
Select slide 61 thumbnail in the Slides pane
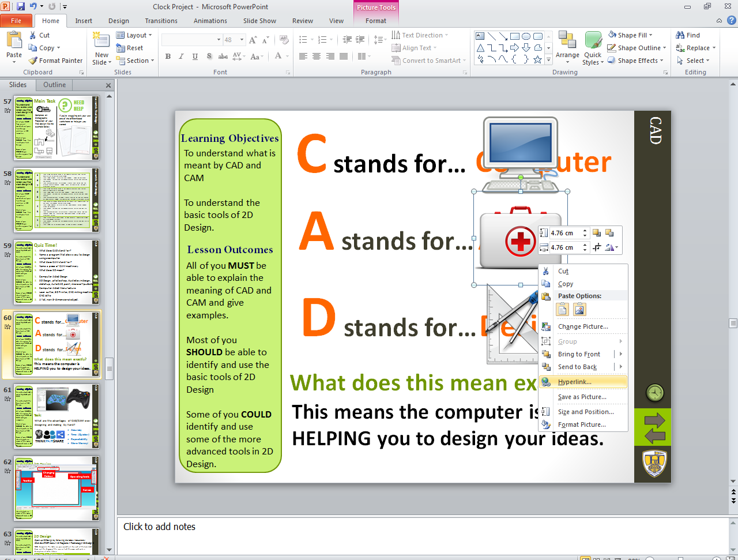pyautogui.click(x=56, y=416)
